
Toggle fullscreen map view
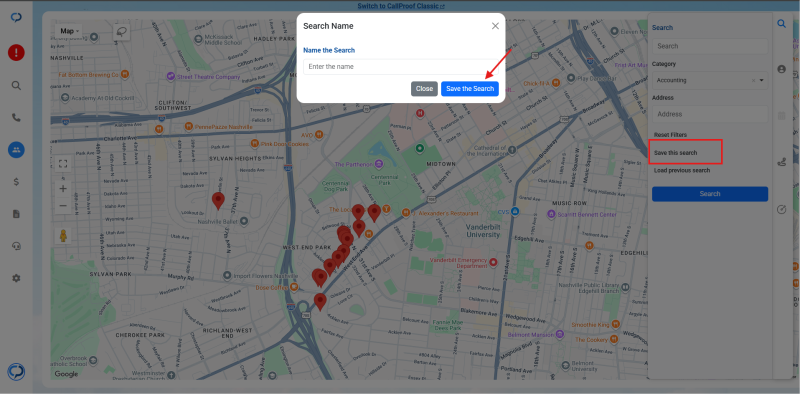click(x=63, y=163)
